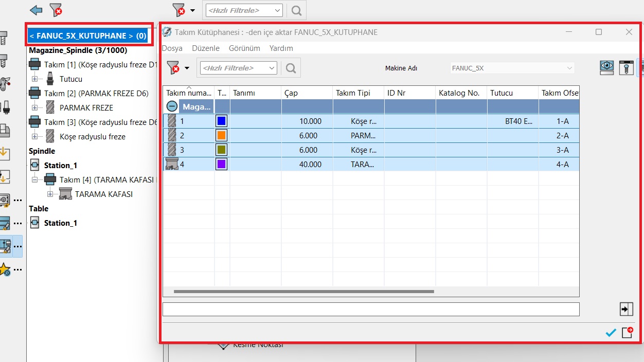The width and height of the screenshot is (644, 362).
Task: Click the red clamp icon in left sidebar
Action: (5, 83)
